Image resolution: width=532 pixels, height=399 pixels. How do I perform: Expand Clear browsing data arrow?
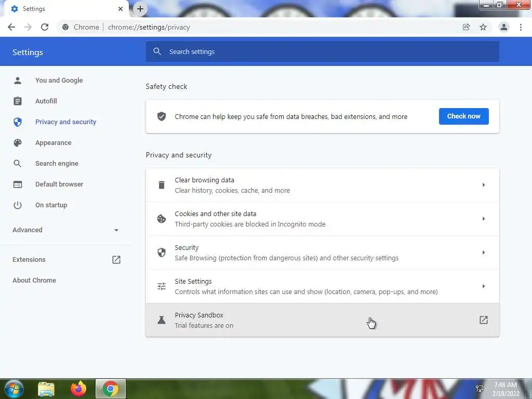click(484, 185)
